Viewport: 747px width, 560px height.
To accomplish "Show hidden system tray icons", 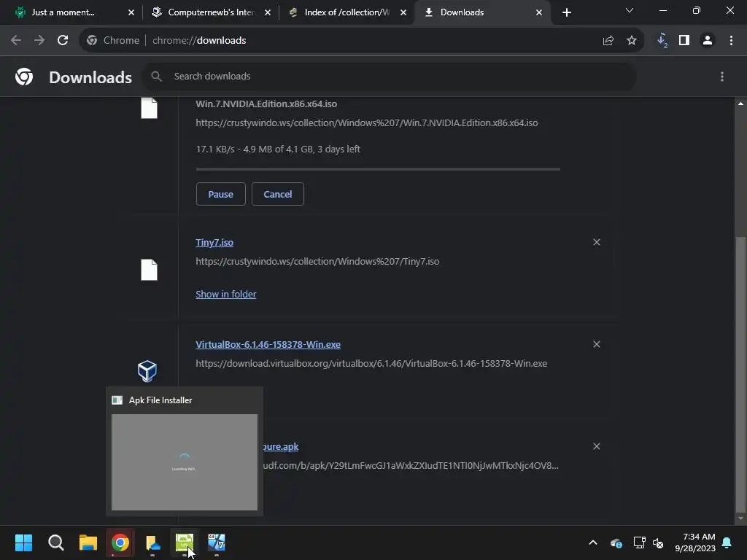I will click(x=593, y=542).
